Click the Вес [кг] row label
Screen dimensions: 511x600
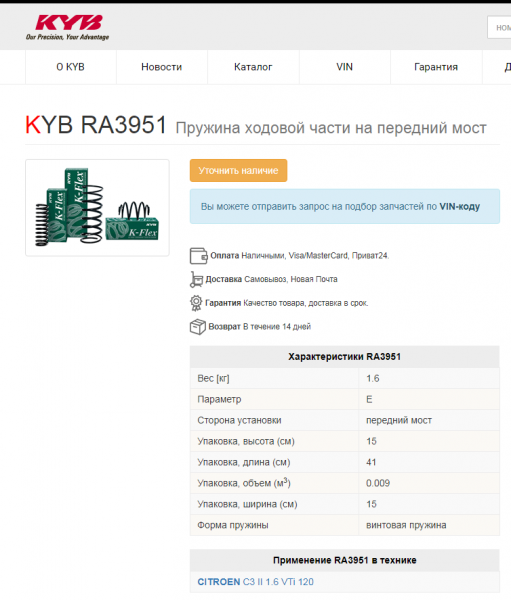coord(213,378)
